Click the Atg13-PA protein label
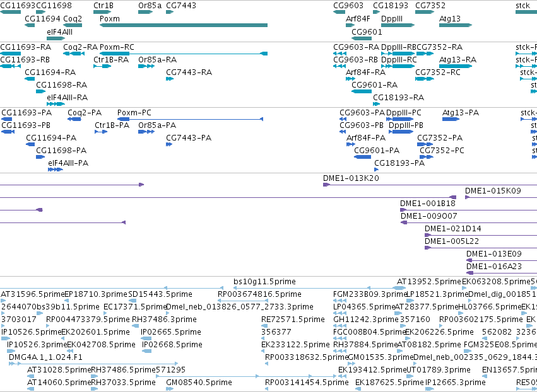Viewport: 537px width, 392px height. pyautogui.click(x=461, y=113)
